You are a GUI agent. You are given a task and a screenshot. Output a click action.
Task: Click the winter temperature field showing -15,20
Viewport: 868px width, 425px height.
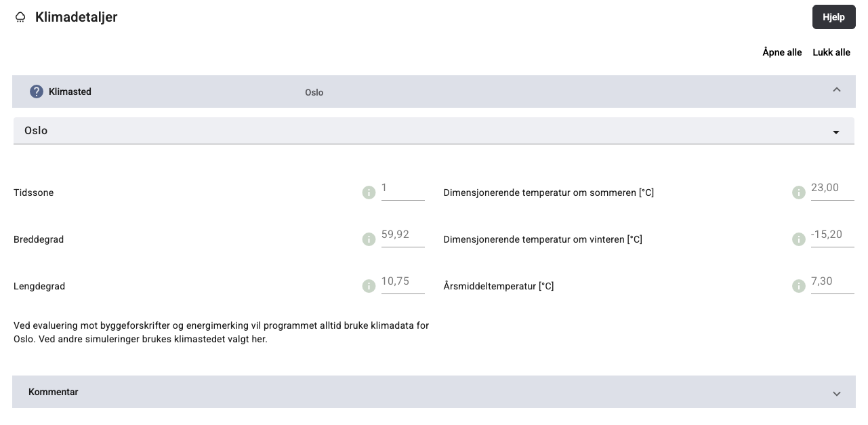[x=832, y=235]
